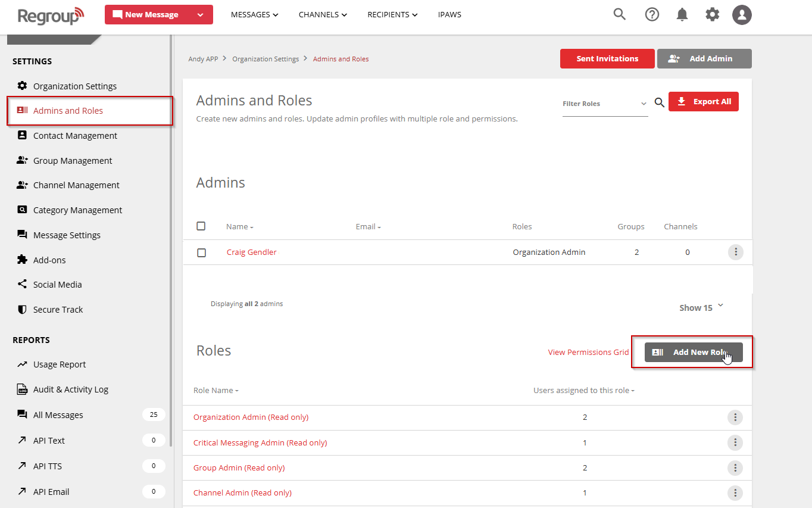The height and width of the screenshot is (508, 812).
Task: Click the Audit & Activity Log icon
Action: [x=22, y=389]
